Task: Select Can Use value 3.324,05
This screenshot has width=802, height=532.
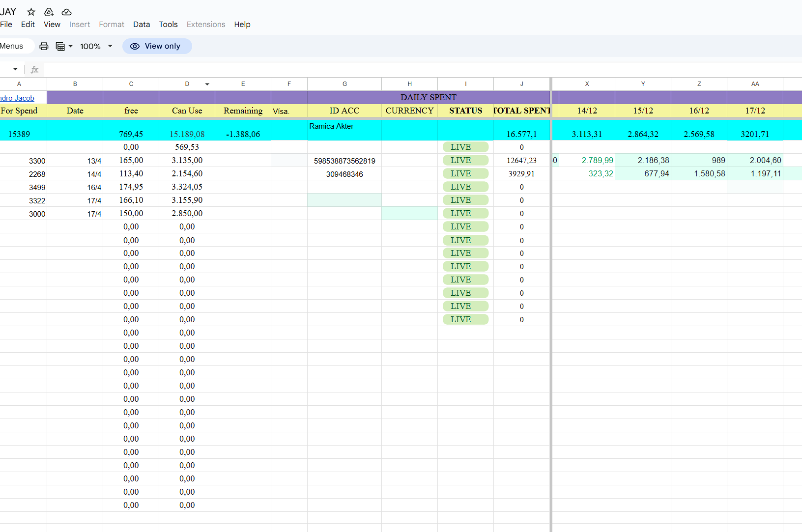Action: (187, 187)
